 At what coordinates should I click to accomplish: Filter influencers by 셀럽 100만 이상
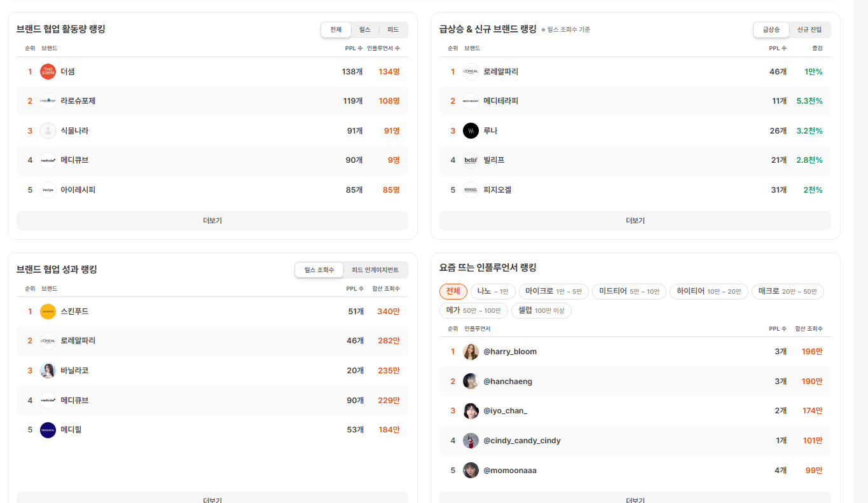click(541, 310)
